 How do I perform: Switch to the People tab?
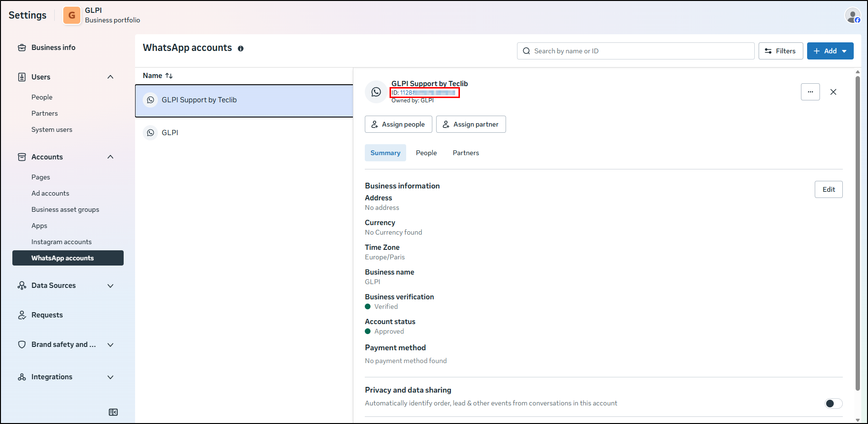tap(426, 153)
